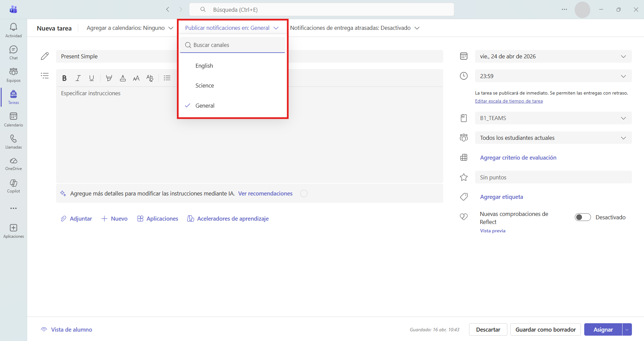Select the Science channel
The image size is (644, 341).
pyautogui.click(x=233, y=86)
